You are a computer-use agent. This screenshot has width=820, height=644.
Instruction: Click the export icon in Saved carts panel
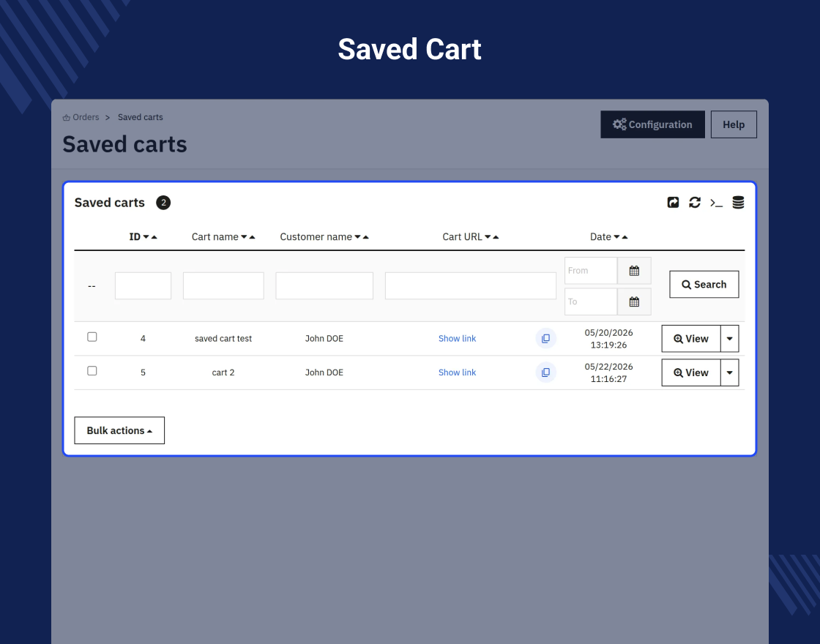[x=673, y=202]
